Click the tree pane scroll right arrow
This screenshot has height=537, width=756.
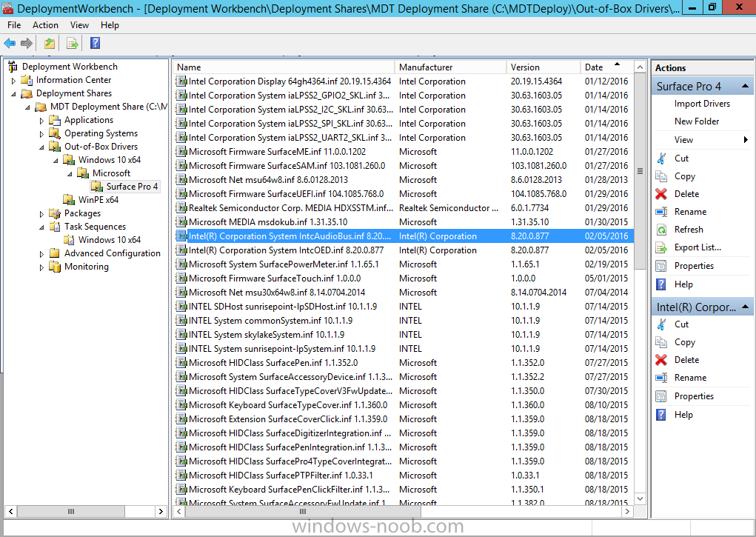coord(161,511)
